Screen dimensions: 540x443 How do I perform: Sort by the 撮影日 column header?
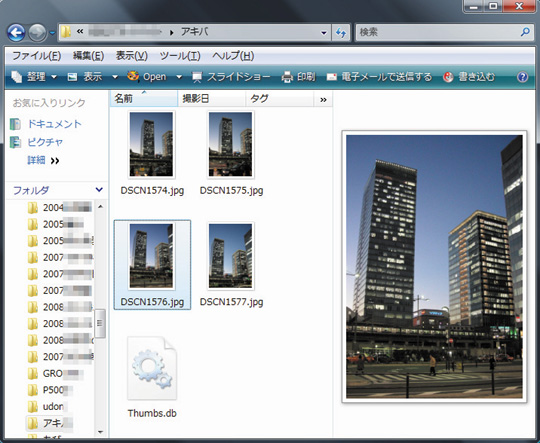(x=211, y=99)
